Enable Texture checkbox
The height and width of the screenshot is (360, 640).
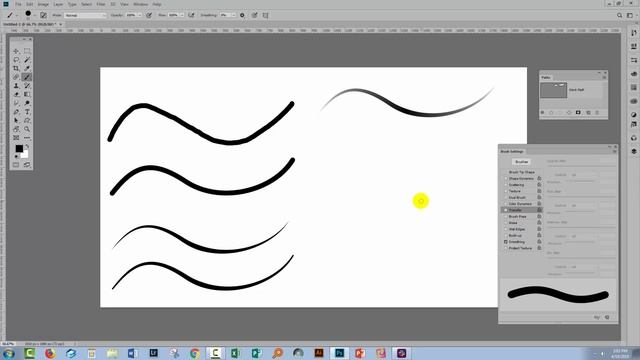(506, 191)
